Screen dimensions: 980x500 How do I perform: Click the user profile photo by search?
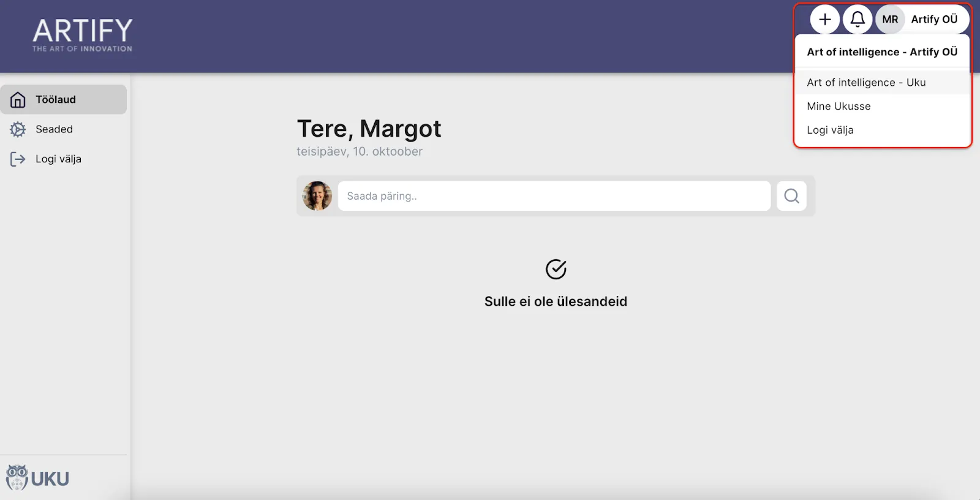click(x=317, y=196)
